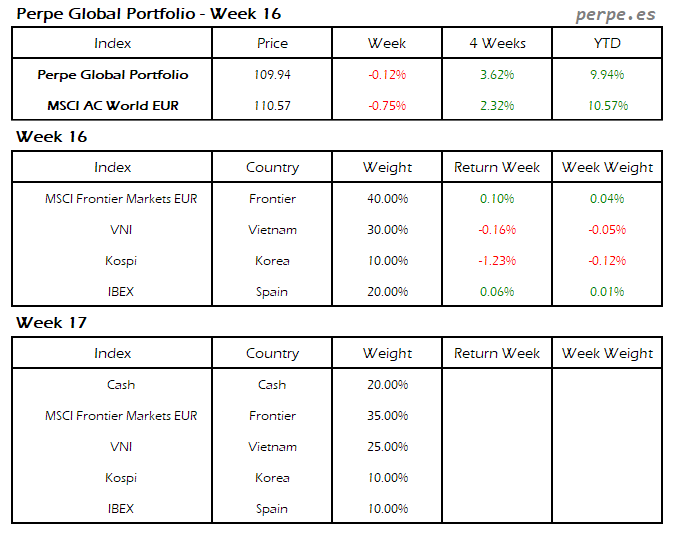Screen dimensions: 674x535
Task: Select the 3.62% four-week return value
Action: (x=497, y=75)
